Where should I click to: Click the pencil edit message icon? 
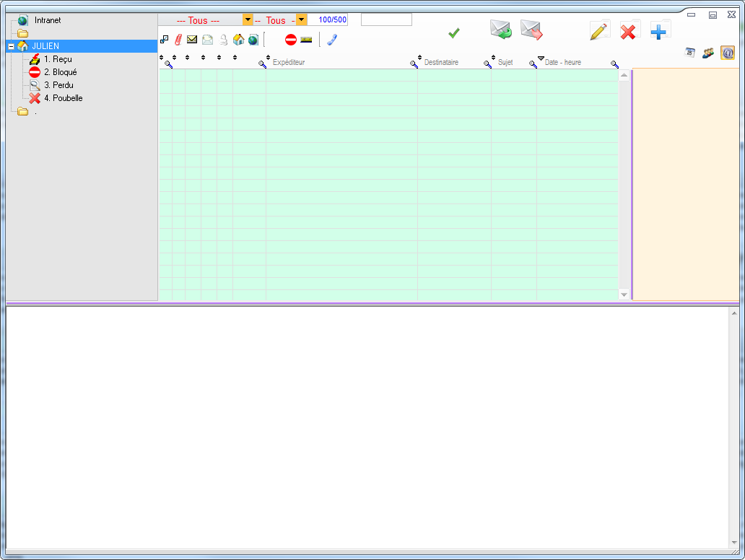coord(598,31)
